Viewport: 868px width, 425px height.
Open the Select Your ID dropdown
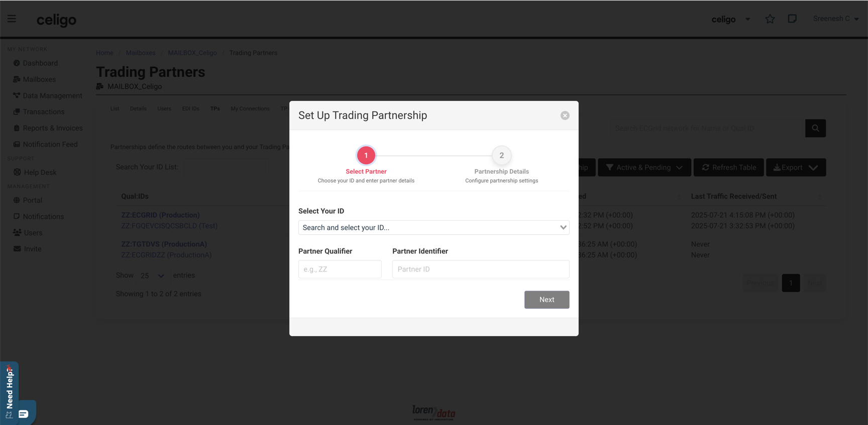pos(433,227)
